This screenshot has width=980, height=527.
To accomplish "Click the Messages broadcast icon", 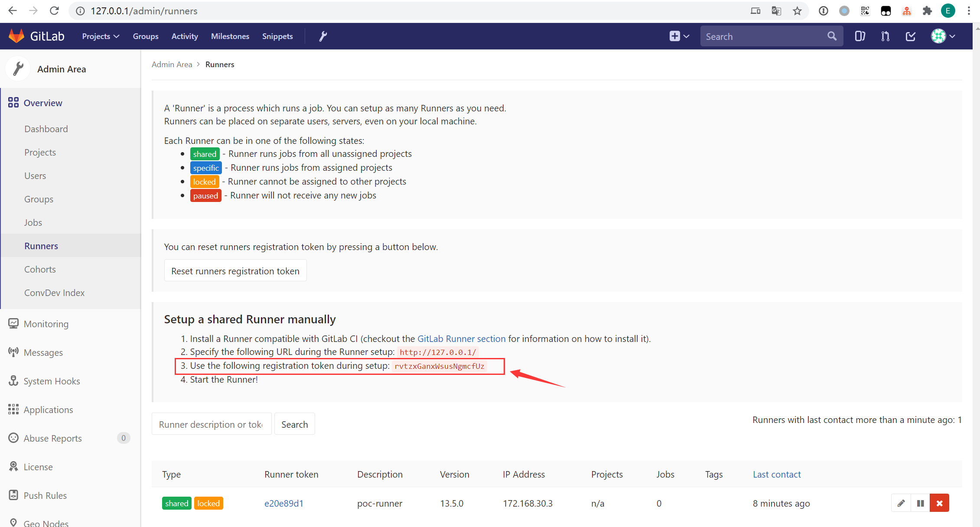I will pos(13,352).
